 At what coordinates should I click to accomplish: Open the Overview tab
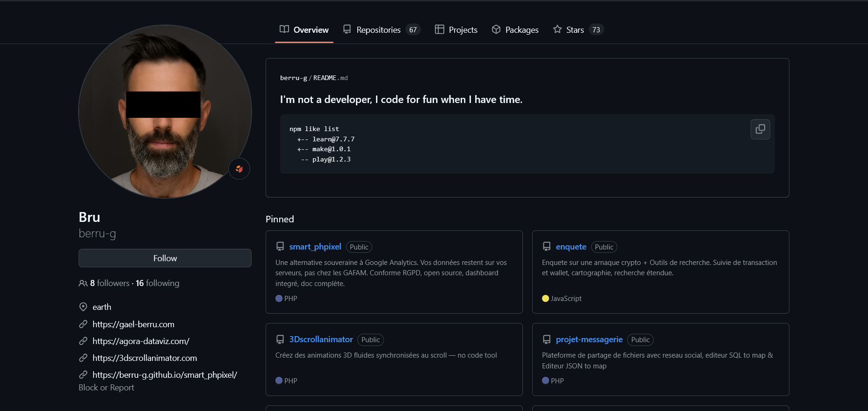304,29
